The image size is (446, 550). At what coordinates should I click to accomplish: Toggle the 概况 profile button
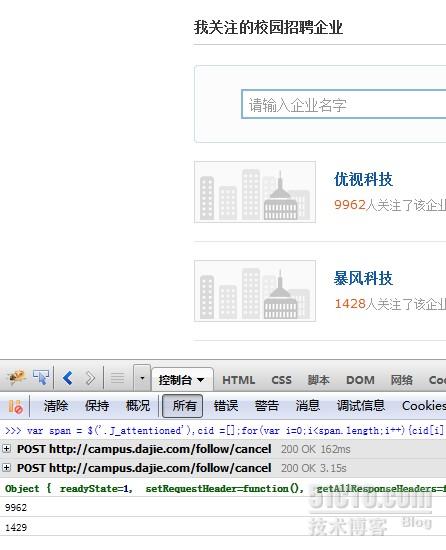click(x=138, y=406)
